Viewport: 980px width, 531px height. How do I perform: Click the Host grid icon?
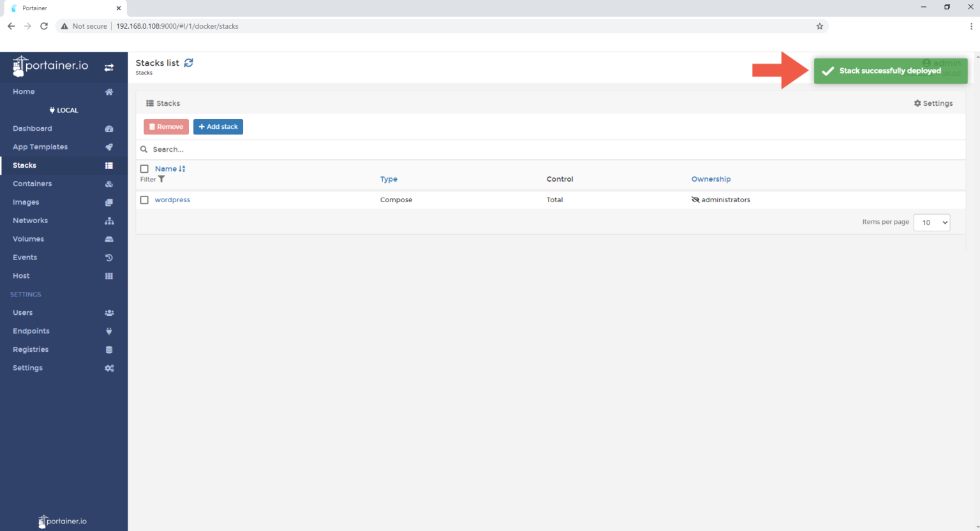click(x=109, y=277)
